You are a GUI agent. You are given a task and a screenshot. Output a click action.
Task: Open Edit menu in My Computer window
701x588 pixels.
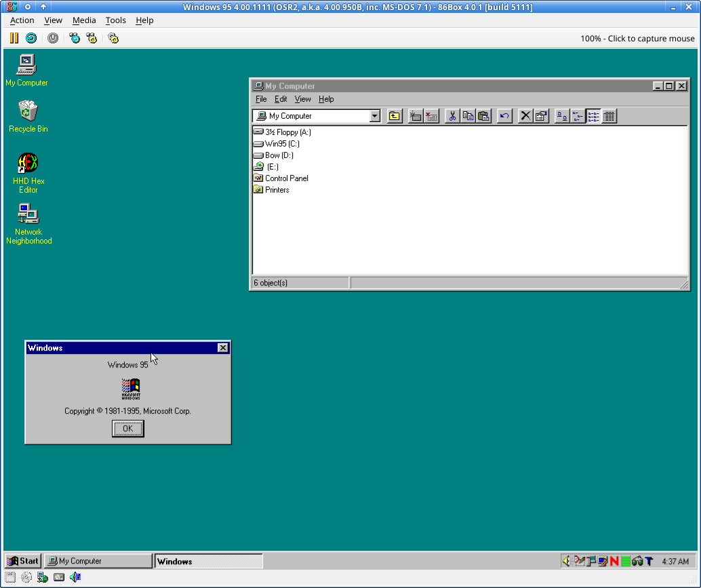tap(281, 99)
